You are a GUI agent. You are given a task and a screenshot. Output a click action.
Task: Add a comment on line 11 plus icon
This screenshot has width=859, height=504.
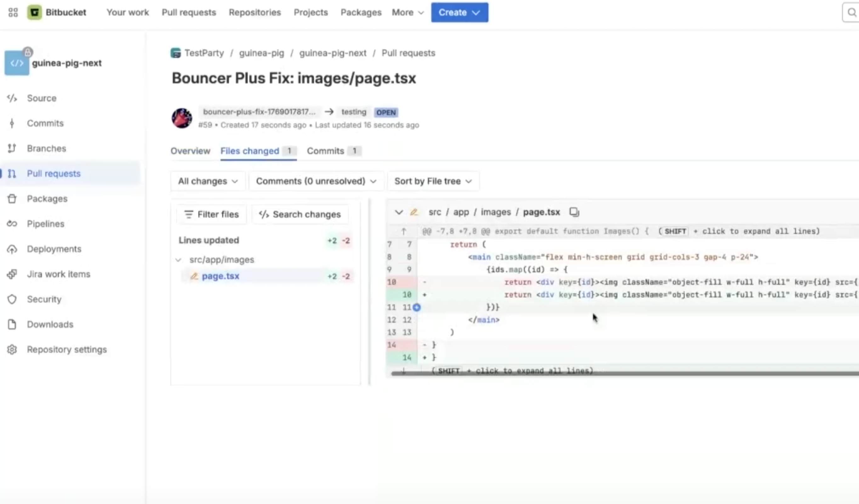click(x=417, y=307)
